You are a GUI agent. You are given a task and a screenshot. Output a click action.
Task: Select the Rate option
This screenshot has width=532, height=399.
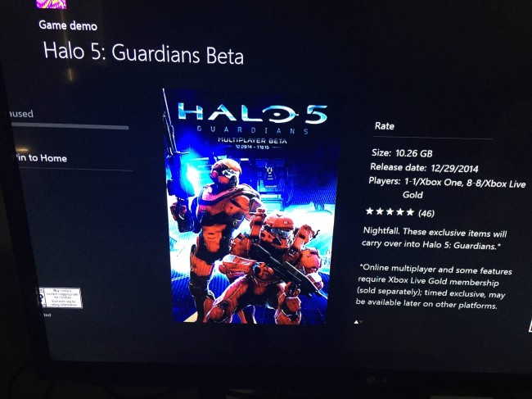384,126
